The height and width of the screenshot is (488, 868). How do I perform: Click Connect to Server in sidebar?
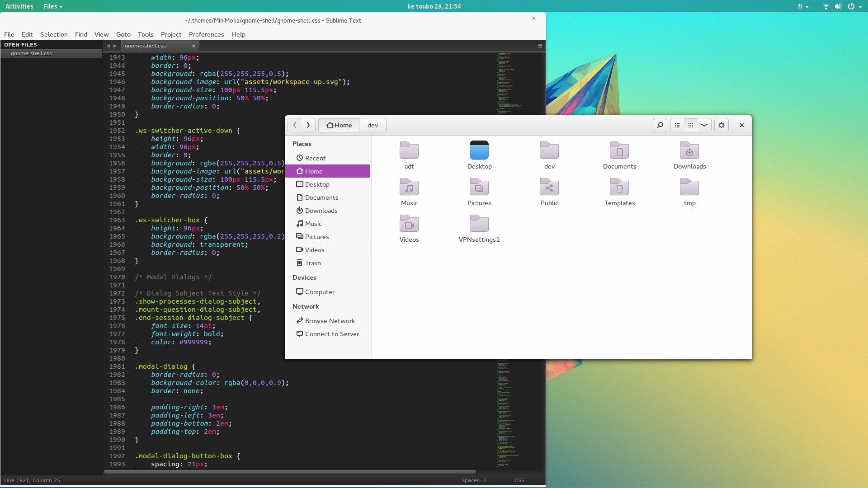(x=332, y=334)
